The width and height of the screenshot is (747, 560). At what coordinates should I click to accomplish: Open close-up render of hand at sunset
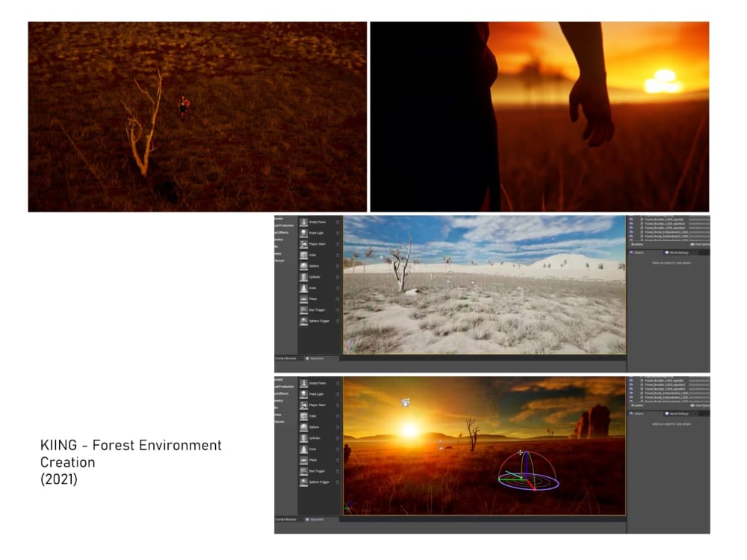pos(540,116)
